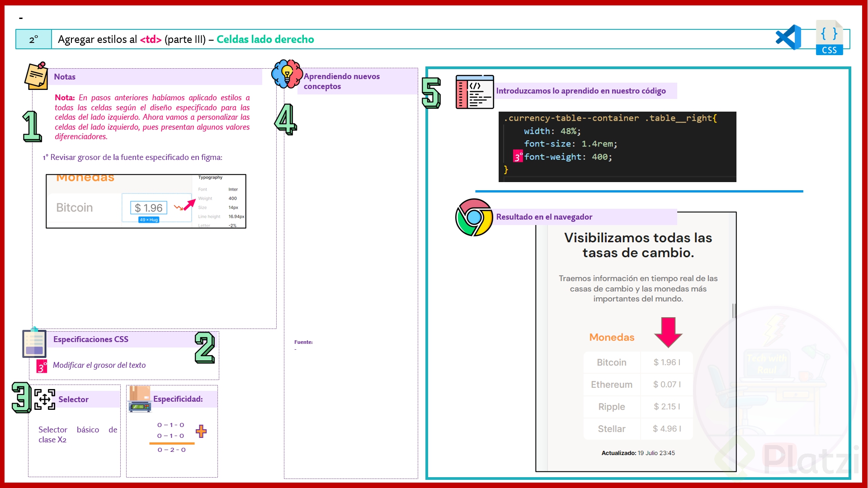868x488 pixels.
Task: Click the Stellar $ 4.96 price cell
Action: [666, 429]
